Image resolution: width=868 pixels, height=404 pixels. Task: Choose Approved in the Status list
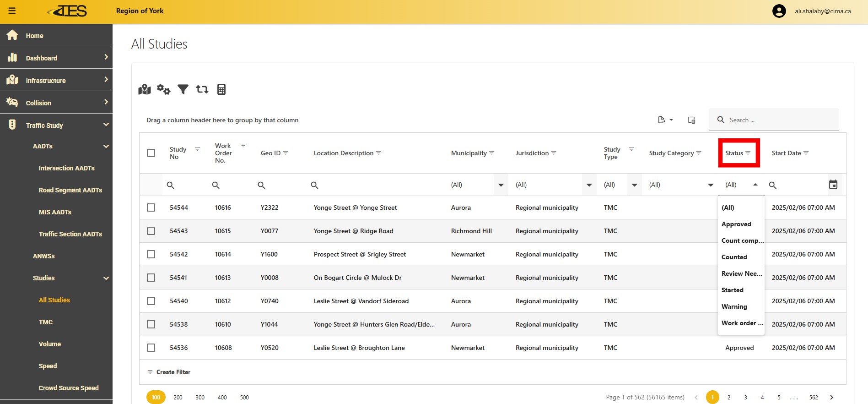pyautogui.click(x=736, y=224)
